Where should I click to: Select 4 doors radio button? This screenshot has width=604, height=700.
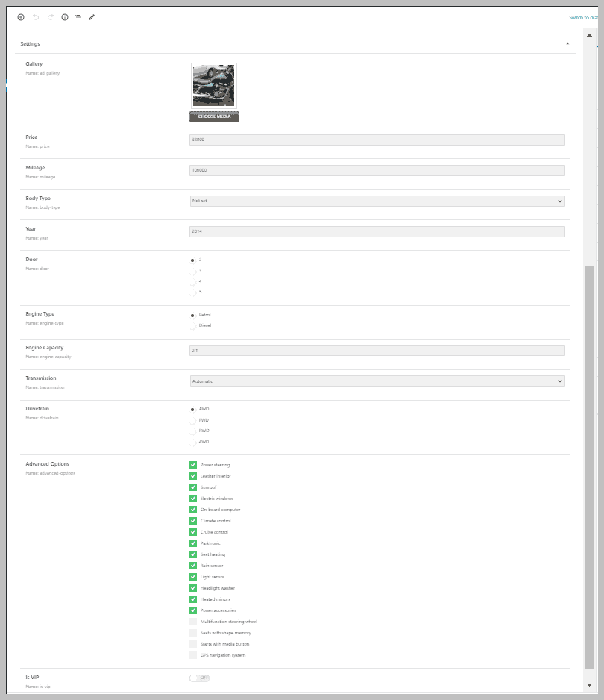[x=192, y=282]
